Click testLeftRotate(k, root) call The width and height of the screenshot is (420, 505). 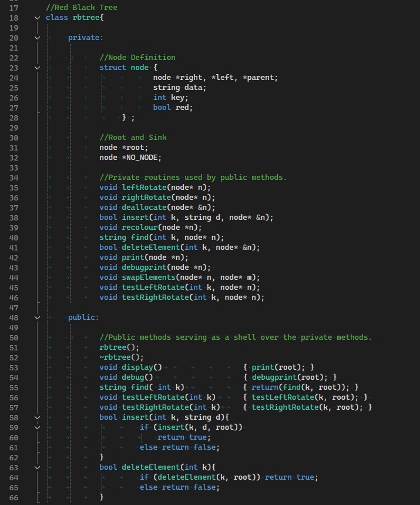point(305,397)
